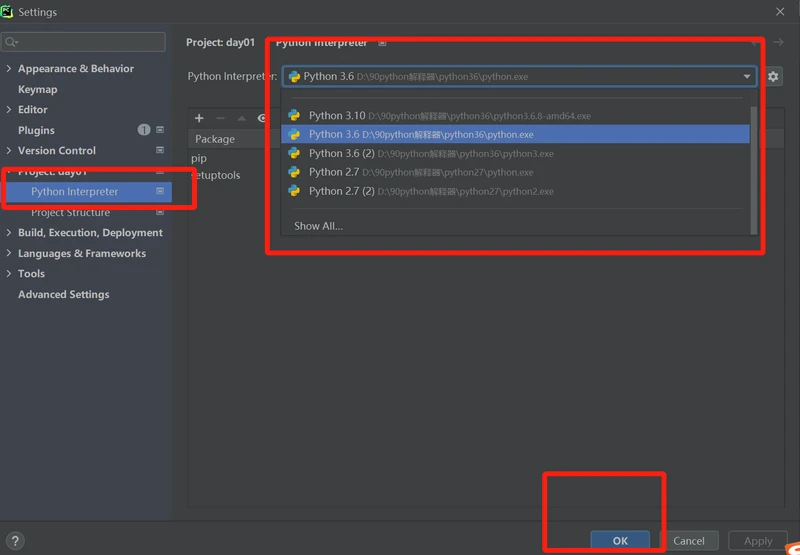Click the upgrade package arrow icon
Screen dimensions: 800x555
241,118
